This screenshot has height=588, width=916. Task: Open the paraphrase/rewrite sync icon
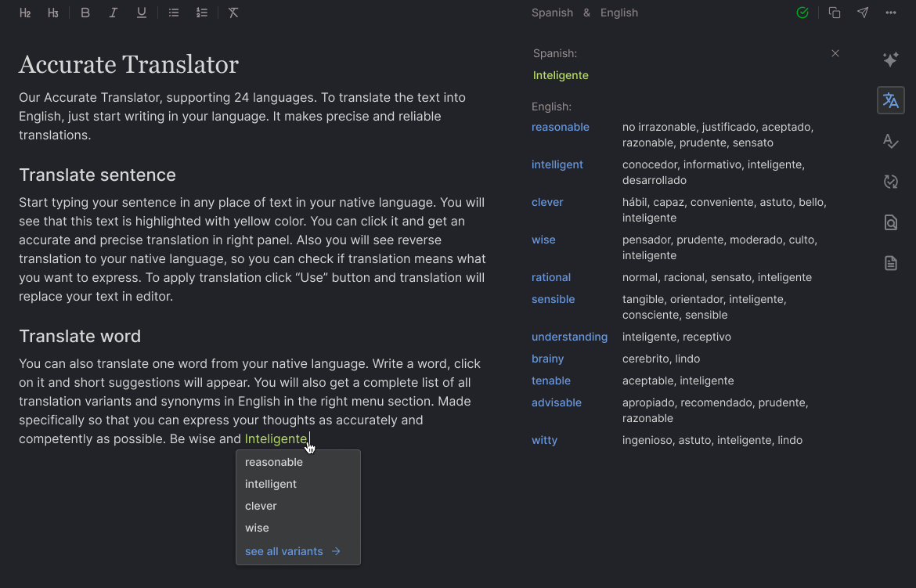(x=891, y=182)
